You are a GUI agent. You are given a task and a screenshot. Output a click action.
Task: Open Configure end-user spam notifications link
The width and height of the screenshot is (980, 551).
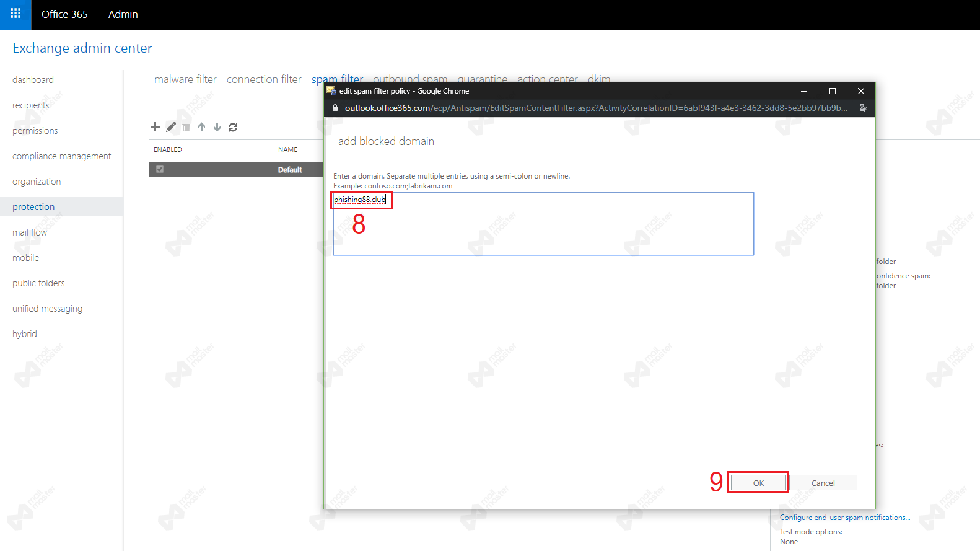(x=845, y=518)
